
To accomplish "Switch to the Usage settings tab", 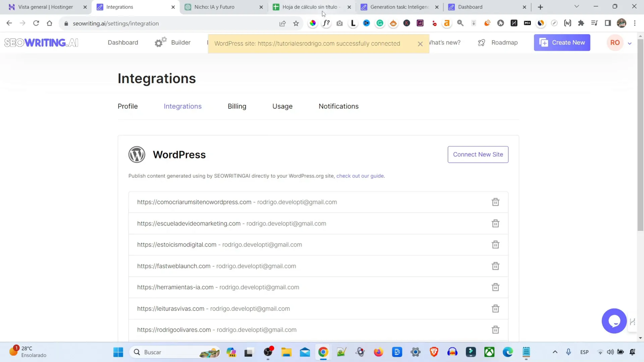I will coord(282,106).
